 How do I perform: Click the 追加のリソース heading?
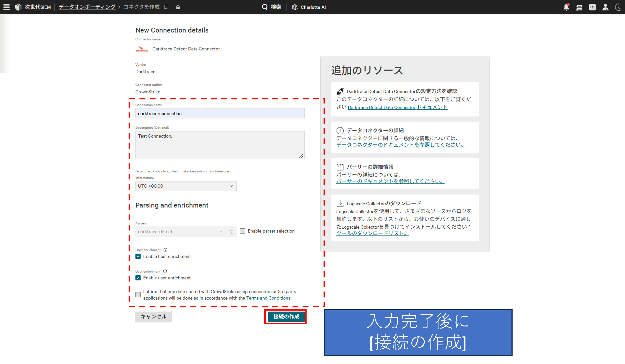point(367,70)
